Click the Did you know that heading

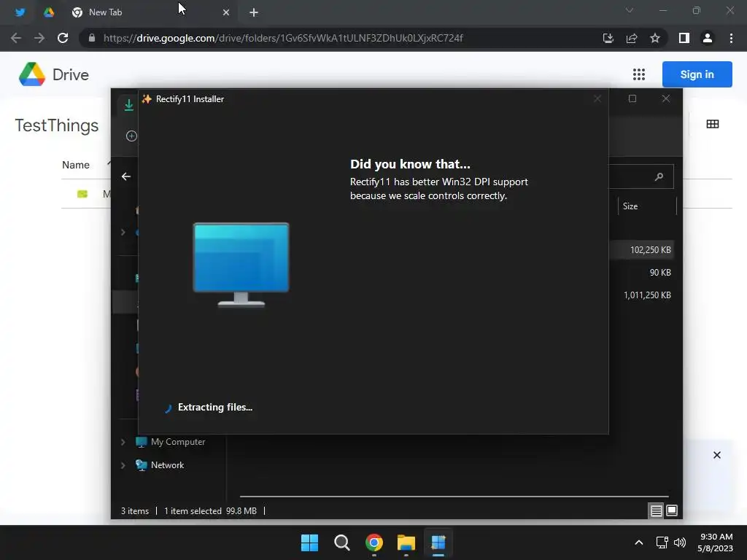coord(410,164)
